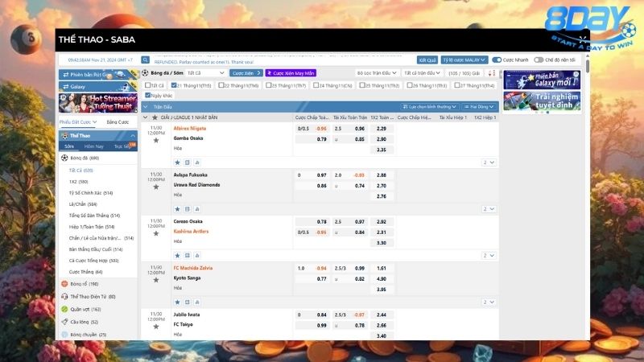
Task: Select Bóng rổ basketball sport in sidebar
Action: pos(84,284)
